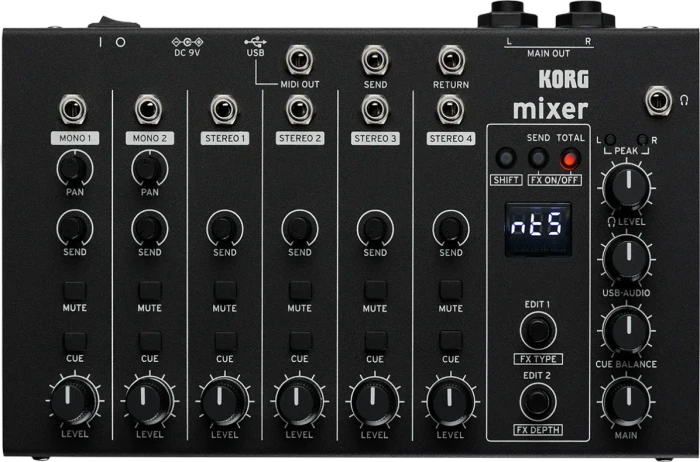Click the FX TYPE label
700x462 pixels.
pyautogui.click(x=538, y=359)
